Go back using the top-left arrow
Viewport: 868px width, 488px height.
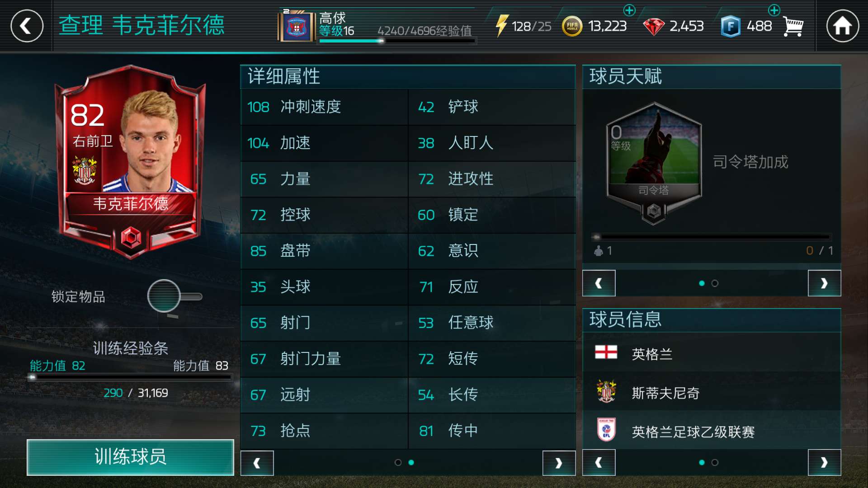[27, 26]
